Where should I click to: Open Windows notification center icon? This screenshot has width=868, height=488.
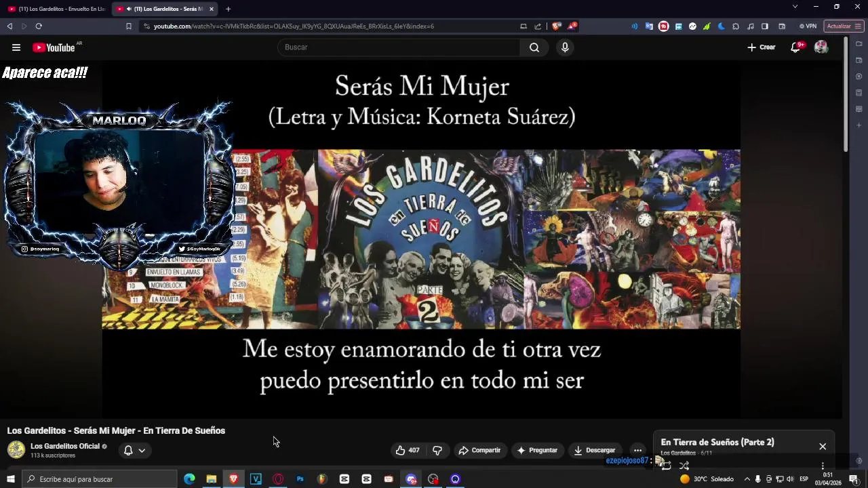854,479
